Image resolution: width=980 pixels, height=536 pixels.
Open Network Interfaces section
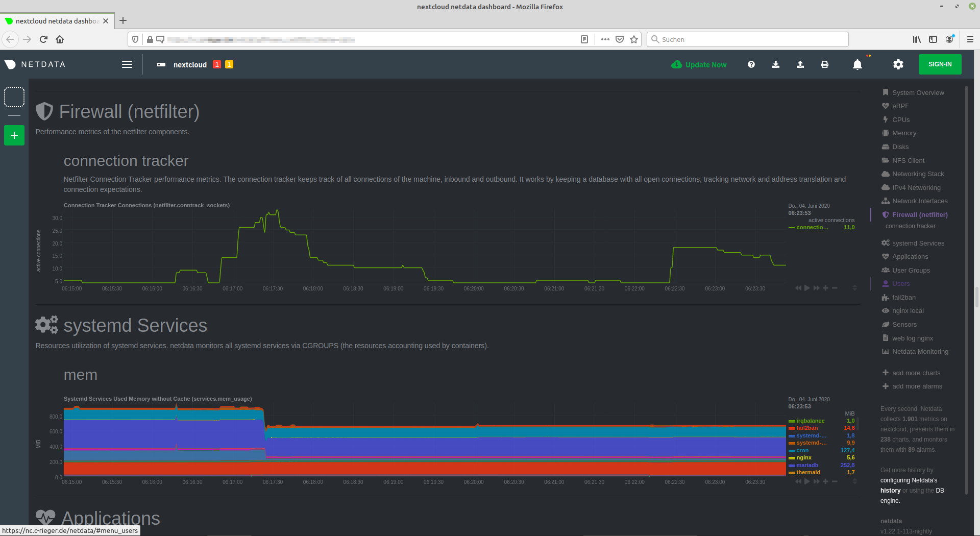[915, 201]
